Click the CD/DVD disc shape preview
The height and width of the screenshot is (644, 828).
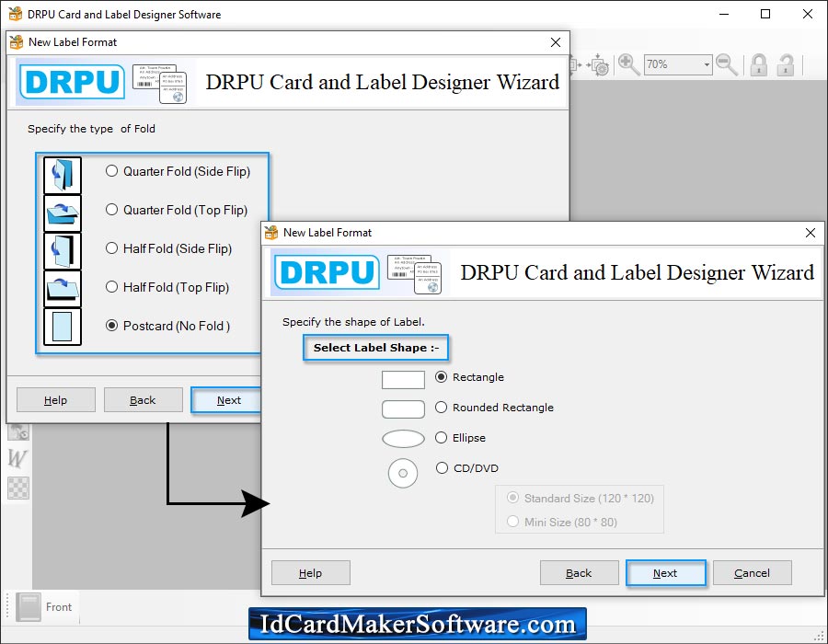click(403, 473)
